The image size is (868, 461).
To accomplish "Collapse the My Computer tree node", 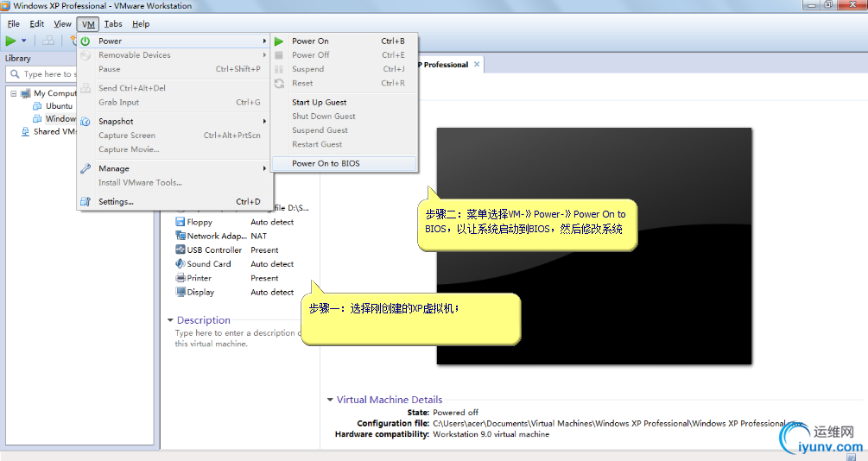I will click(x=13, y=93).
